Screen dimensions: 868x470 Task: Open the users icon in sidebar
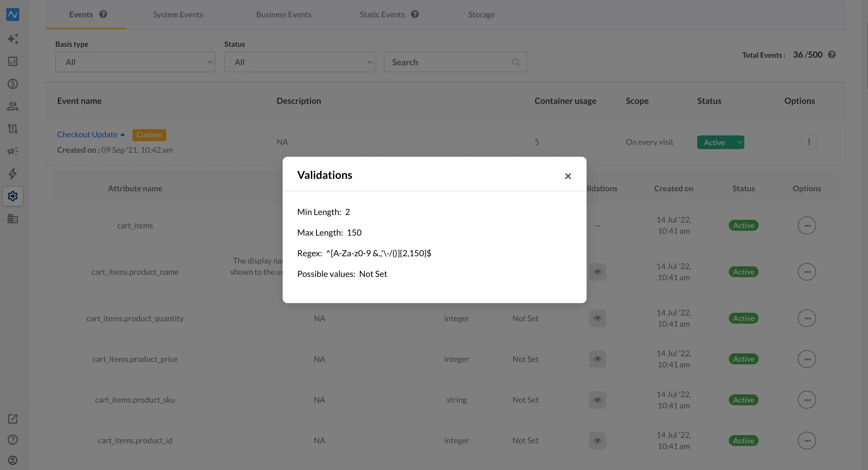13,106
